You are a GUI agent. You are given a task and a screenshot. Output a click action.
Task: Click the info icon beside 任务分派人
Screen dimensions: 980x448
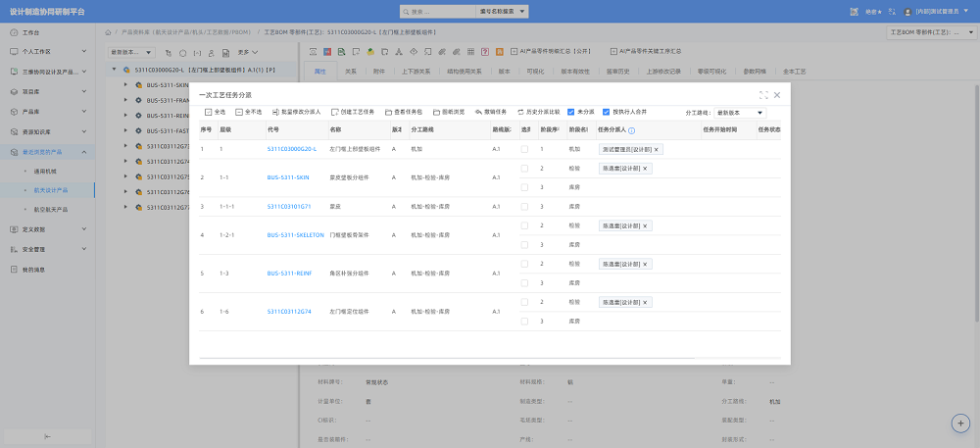click(x=631, y=130)
